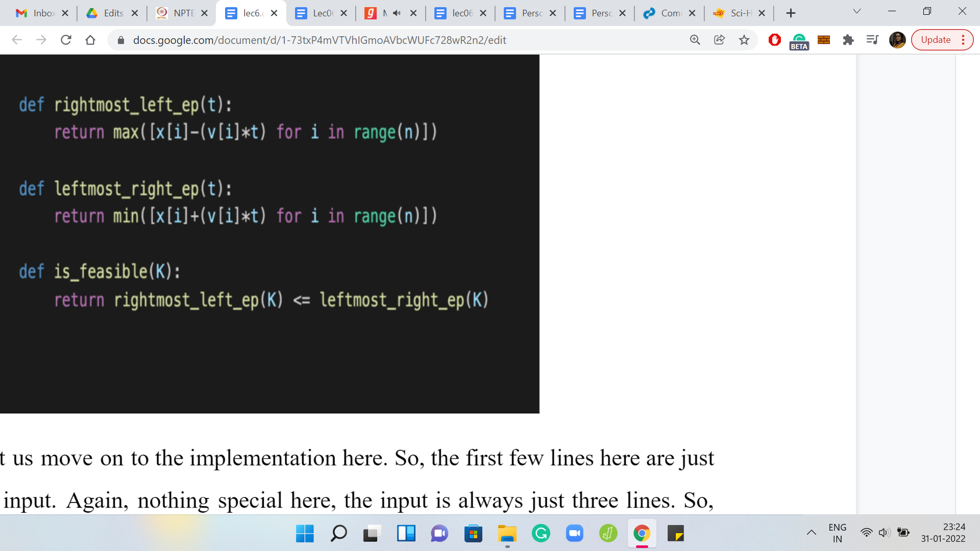Image resolution: width=980 pixels, height=551 pixels.
Task: Open the Extensions puzzle icon
Action: click(x=848, y=40)
